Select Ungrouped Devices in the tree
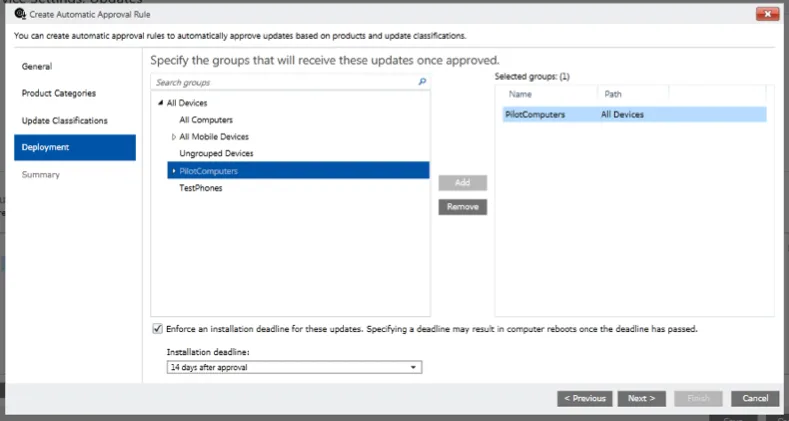This screenshot has width=789, height=421. [x=216, y=153]
